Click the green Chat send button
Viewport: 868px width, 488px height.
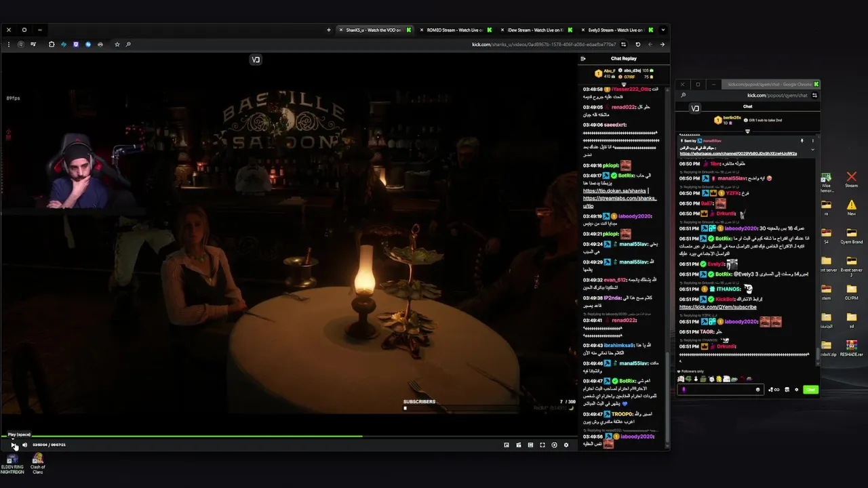[x=810, y=390]
